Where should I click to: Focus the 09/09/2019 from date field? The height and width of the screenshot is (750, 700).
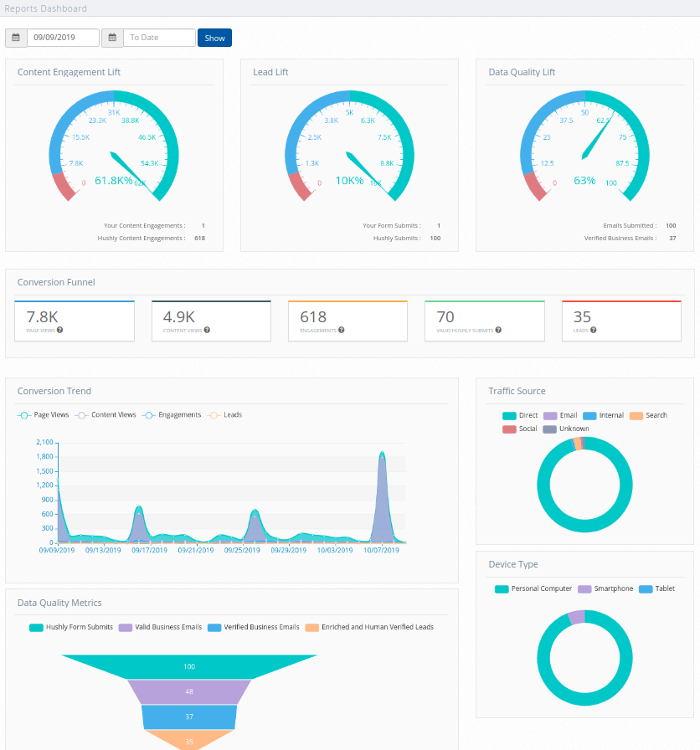[63, 38]
